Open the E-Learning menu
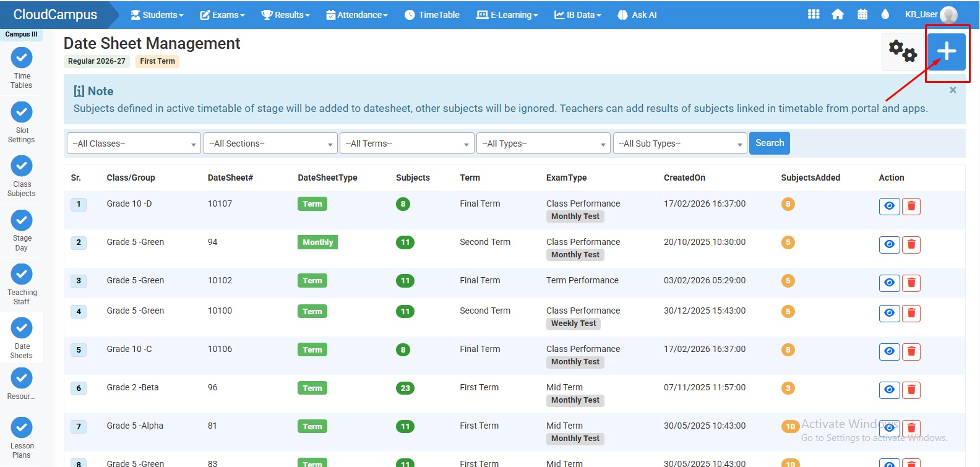This screenshot has width=980, height=467. point(507,15)
